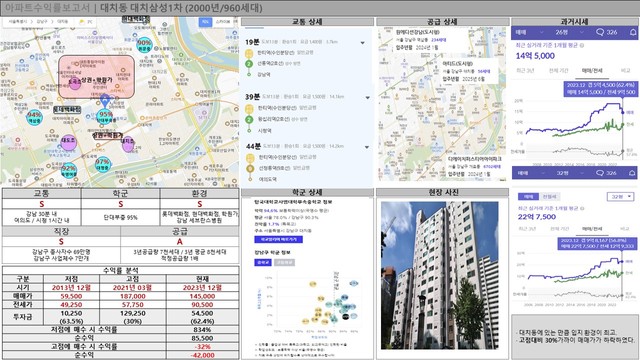Toggle the white map view button at the map's top right
This screenshot has height=360, width=640.
click(x=223, y=22)
